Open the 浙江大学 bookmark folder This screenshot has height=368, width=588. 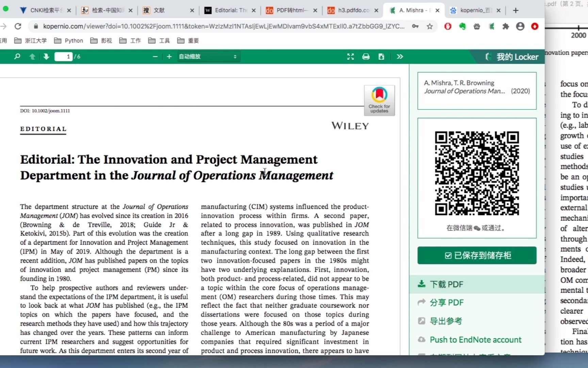[x=31, y=41]
